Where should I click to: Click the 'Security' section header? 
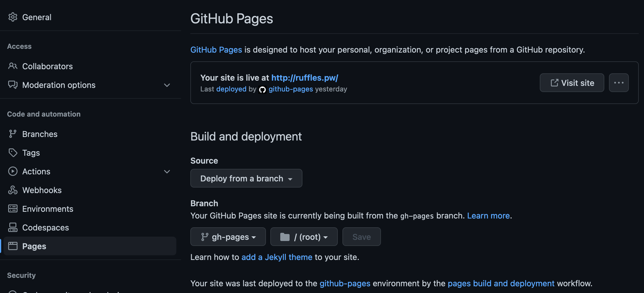pos(21,275)
